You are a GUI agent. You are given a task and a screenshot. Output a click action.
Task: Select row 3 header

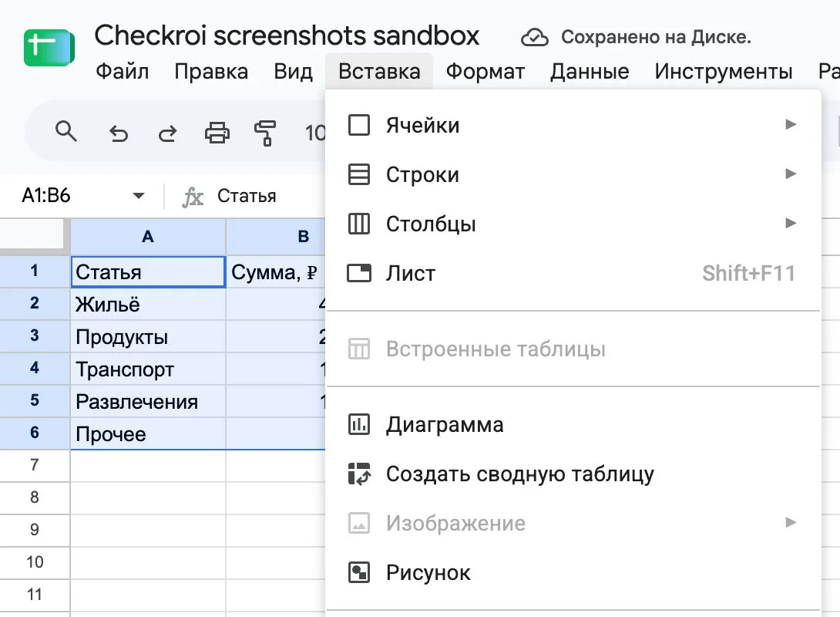(x=34, y=336)
